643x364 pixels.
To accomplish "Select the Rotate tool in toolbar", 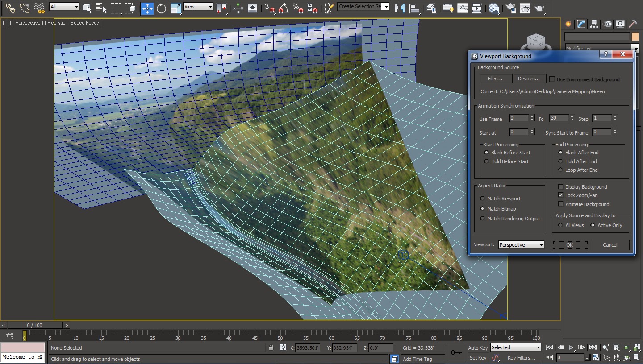I will [161, 8].
